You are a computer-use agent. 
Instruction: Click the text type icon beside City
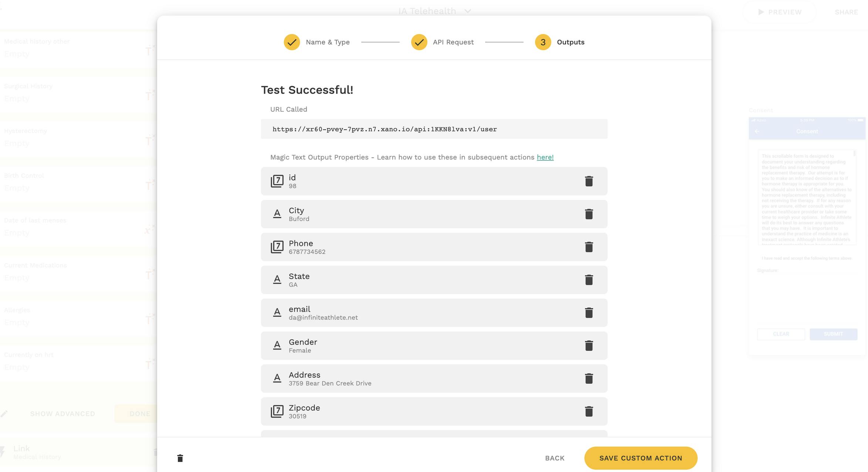tap(277, 214)
